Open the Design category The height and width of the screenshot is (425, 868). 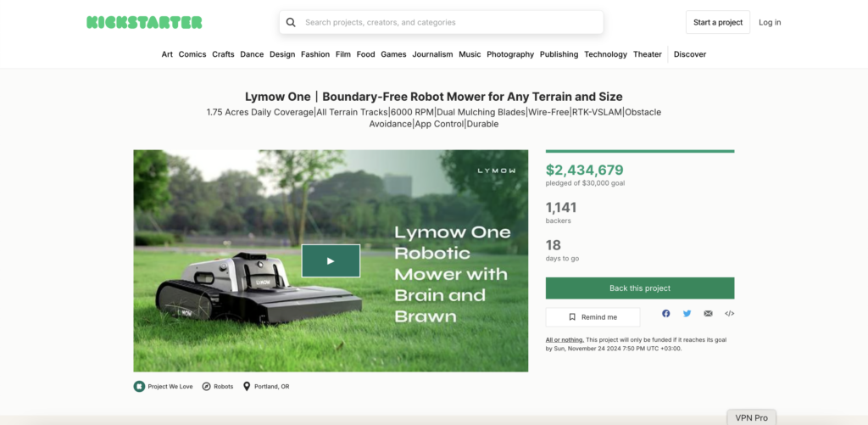[282, 54]
